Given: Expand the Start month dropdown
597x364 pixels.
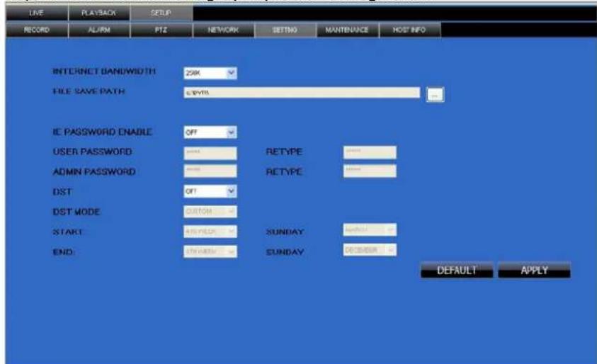Looking at the screenshot, I should pos(370,229).
